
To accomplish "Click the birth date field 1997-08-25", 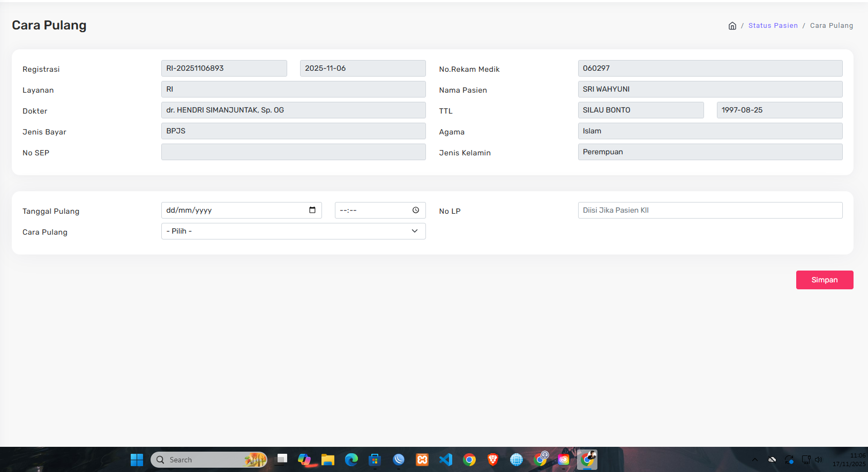I will pyautogui.click(x=780, y=110).
